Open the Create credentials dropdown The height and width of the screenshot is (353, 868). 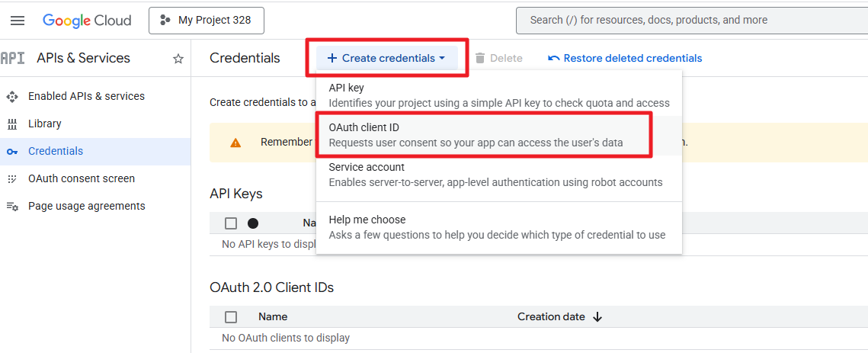[386, 58]
